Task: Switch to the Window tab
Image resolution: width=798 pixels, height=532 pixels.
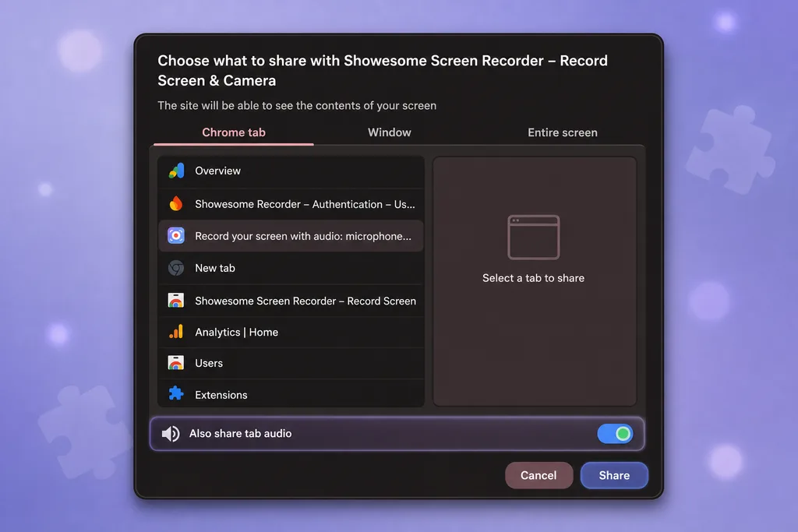Action: coord(390,132)
